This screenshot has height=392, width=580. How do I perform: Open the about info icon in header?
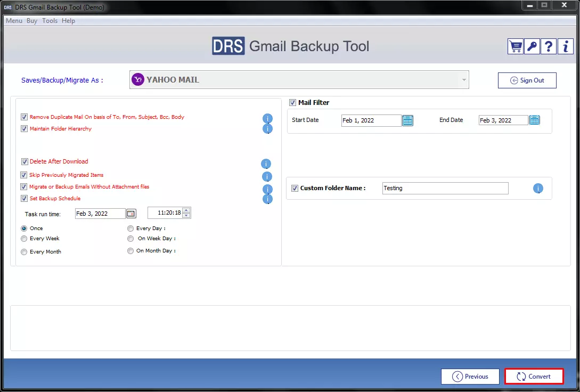[565, 46]
